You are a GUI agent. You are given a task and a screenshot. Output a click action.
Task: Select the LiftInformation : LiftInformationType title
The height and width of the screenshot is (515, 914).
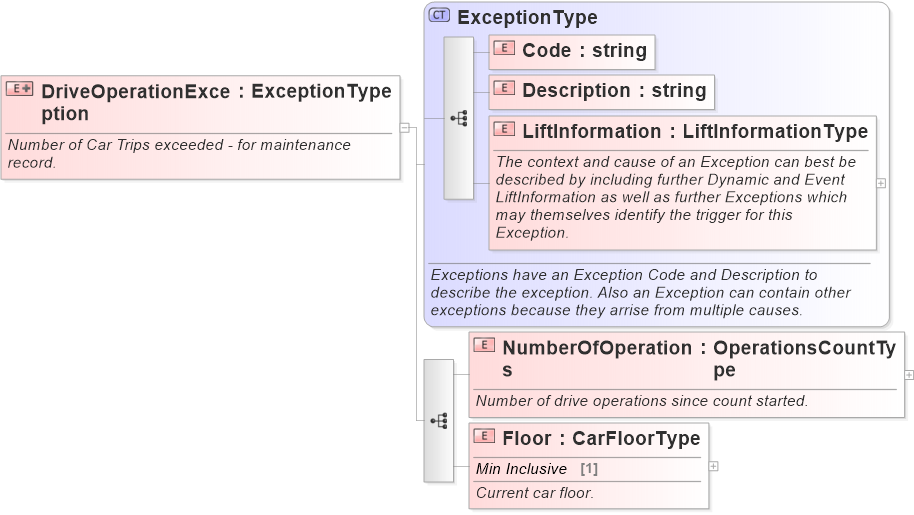[695, 131]
